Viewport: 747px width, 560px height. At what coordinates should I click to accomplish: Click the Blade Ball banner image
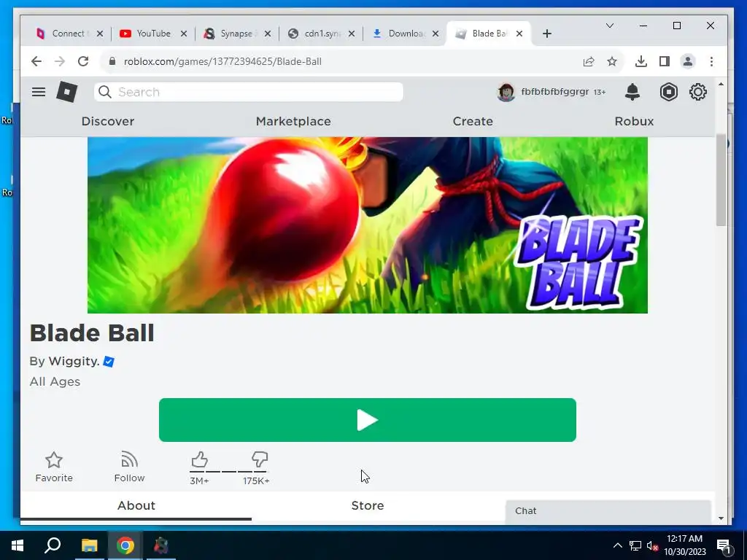pos(368,225)
